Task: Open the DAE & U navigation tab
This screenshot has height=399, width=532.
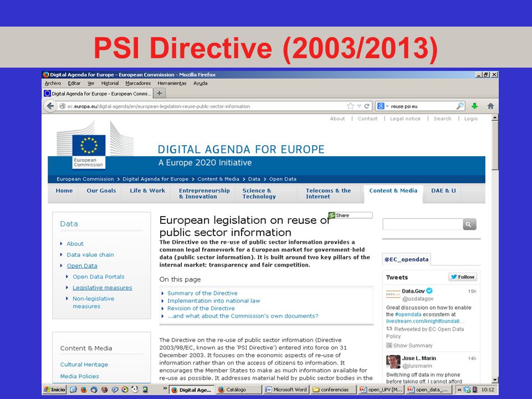Action: tap(443, 191)
